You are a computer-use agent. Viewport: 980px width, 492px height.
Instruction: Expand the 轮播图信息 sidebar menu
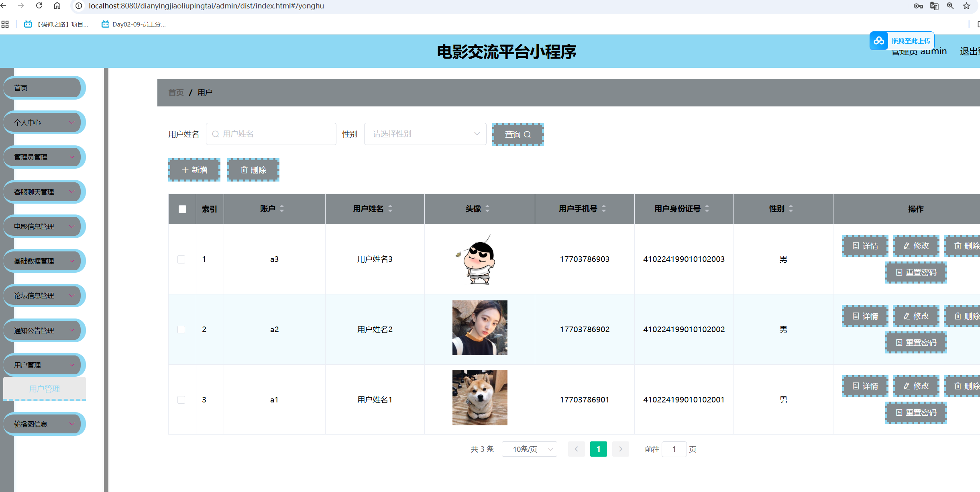(x=44, y=424)
